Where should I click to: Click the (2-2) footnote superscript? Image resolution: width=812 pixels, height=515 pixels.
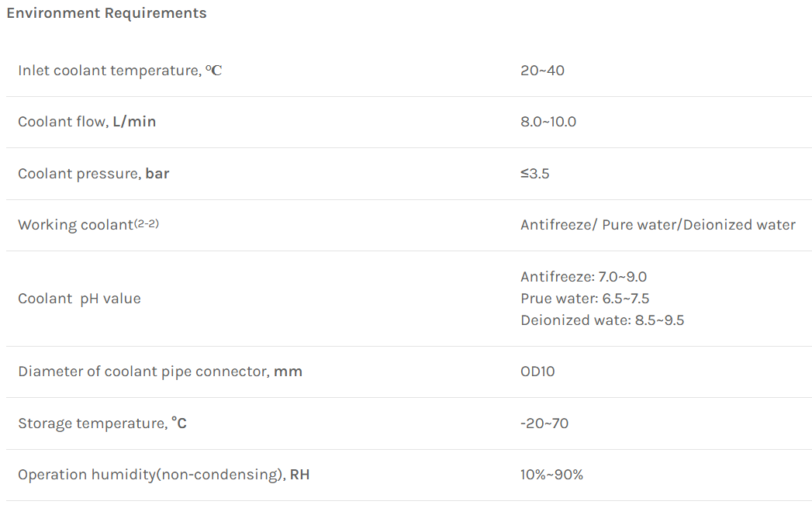coord(147,223)
